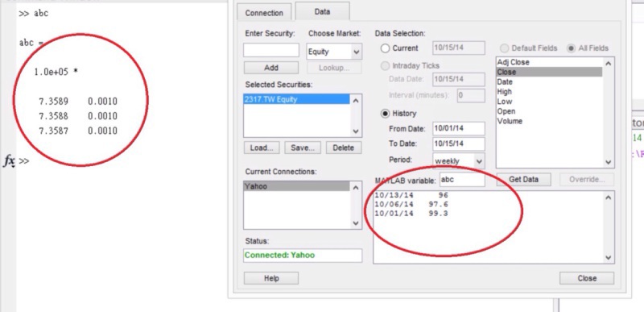Click the Delete button
Image resolution: width=644 pixels, height=312 pixels.
[x=344, y=148]
